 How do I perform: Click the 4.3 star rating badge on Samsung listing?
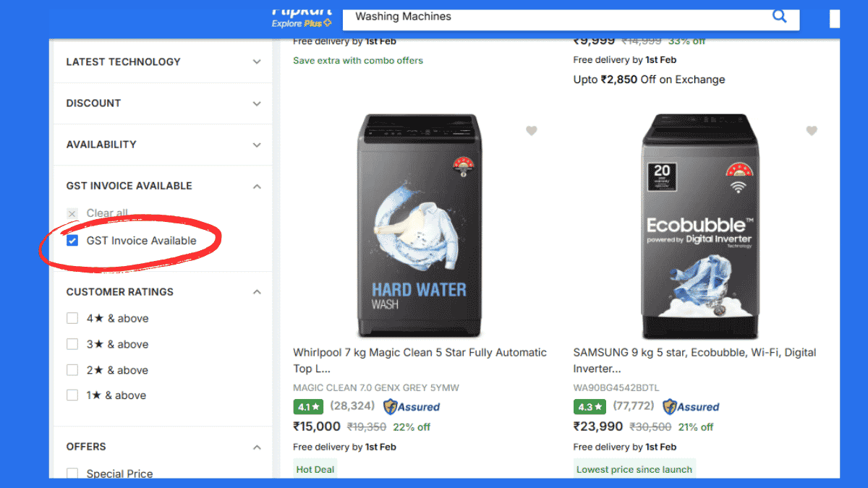(x=589, y=406)
